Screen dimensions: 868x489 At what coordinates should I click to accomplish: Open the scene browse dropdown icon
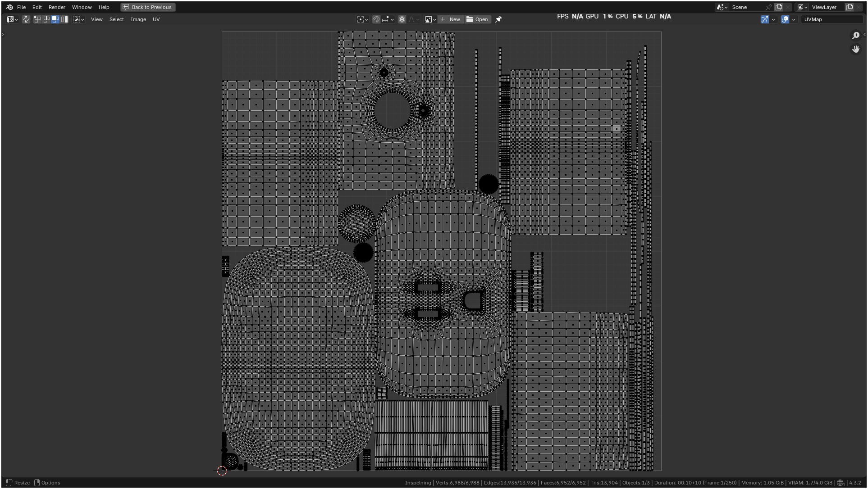(x=722, y=7)
